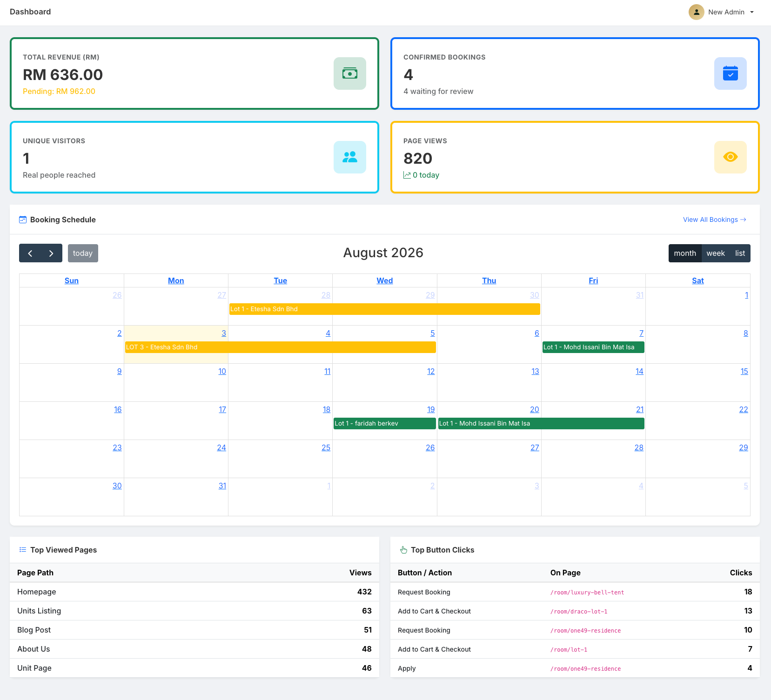Select August 31 date number

[x=222, y=486]
